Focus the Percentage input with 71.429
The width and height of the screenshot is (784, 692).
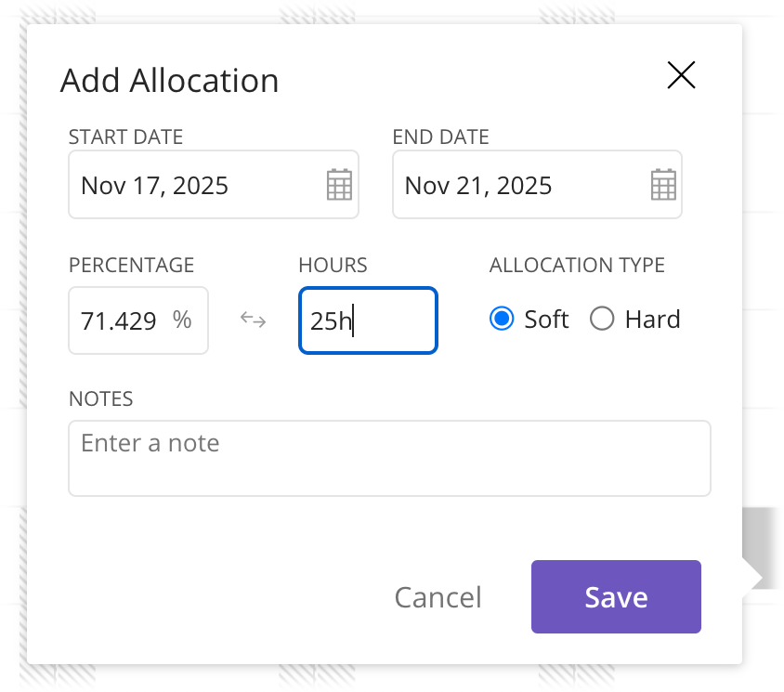point(119,321)
